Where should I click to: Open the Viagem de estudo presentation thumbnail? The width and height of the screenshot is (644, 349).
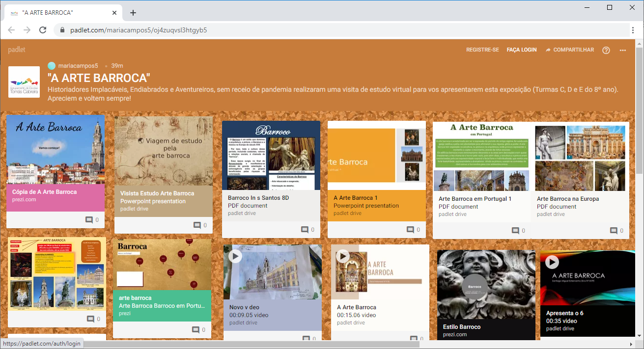[164, 151]
